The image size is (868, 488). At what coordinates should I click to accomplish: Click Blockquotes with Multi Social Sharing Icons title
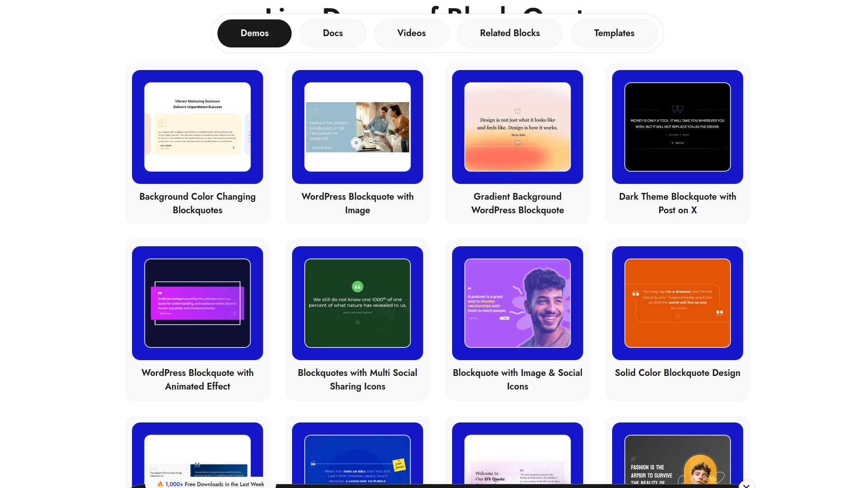358,380
